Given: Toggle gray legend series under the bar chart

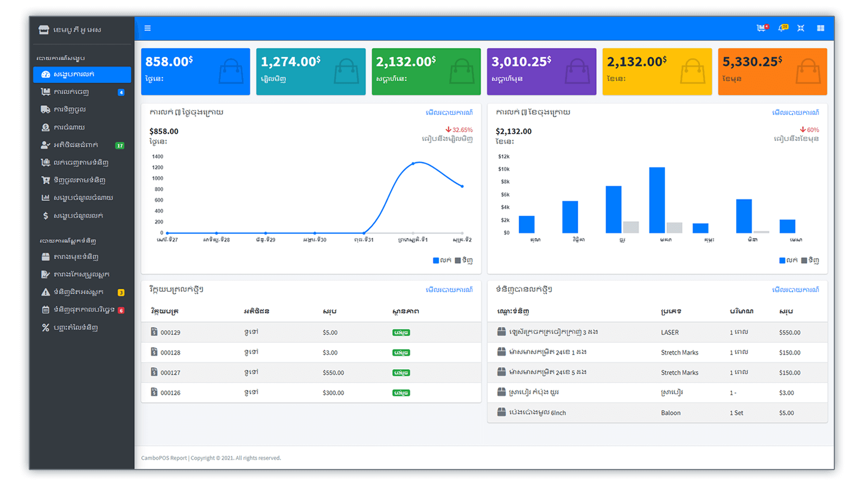Looking at the screenshot, I should (810, 260).
